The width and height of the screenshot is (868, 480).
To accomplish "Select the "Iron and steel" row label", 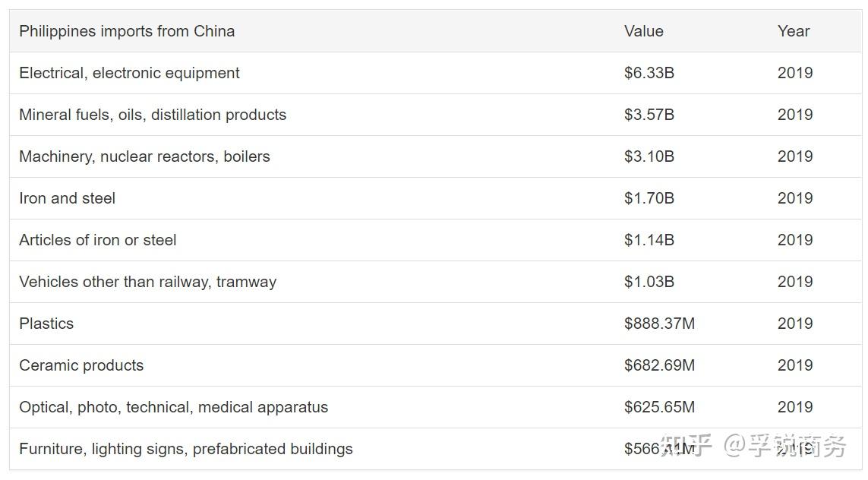I will click(x=67, y=198).
